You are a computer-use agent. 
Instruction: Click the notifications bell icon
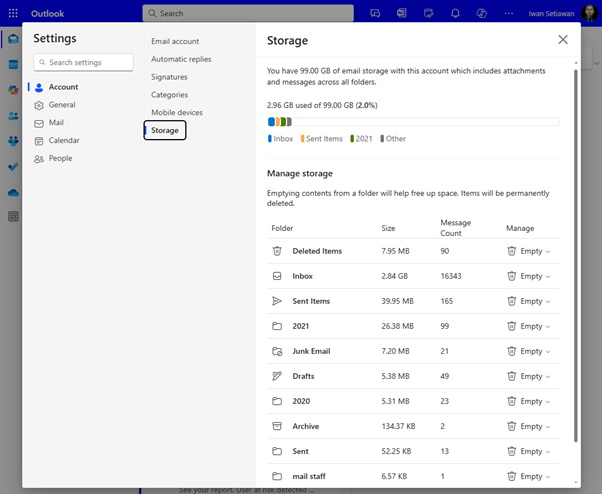455,13
